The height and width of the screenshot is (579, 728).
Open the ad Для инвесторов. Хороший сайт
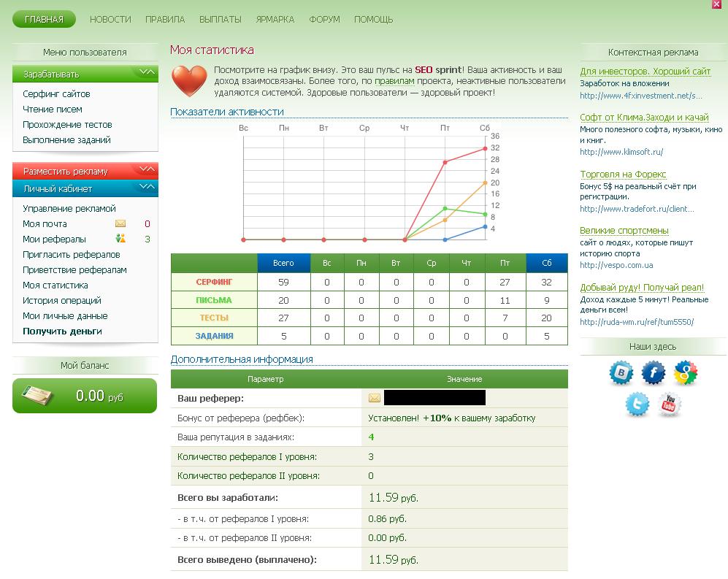tap(645, 71)
